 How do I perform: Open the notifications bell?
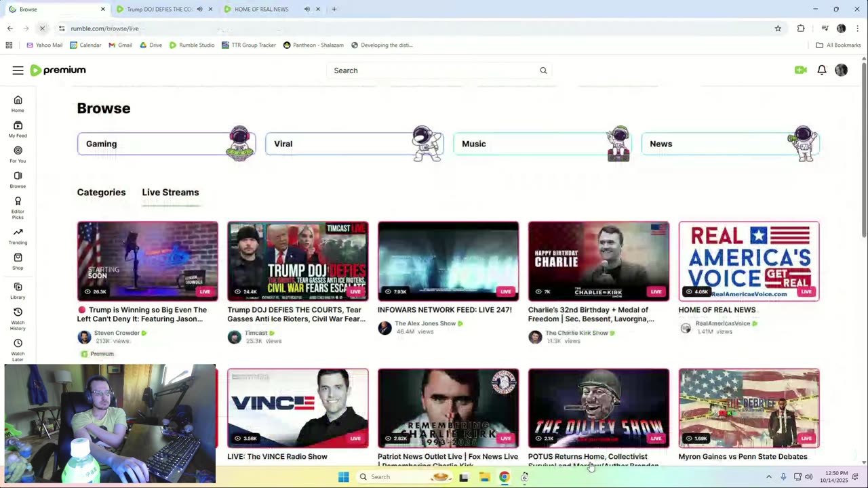coord(821,70)
